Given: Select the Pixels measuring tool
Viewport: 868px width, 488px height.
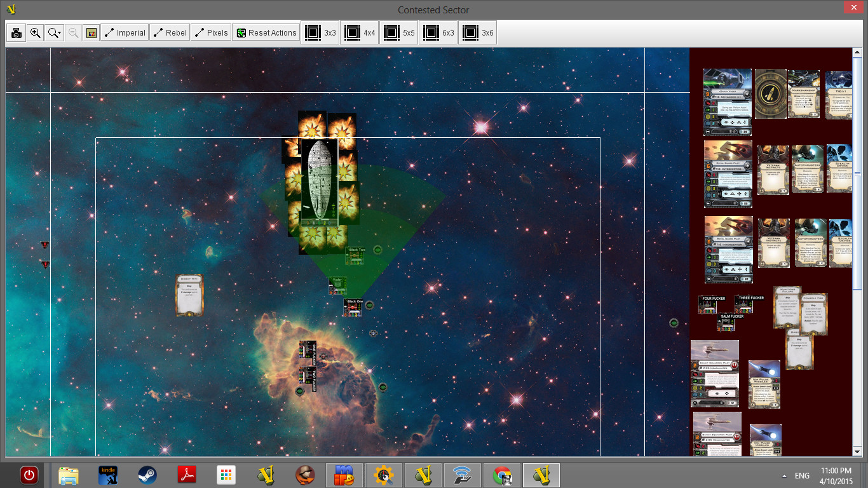Looking at the screenshot, I should (211, 33).
